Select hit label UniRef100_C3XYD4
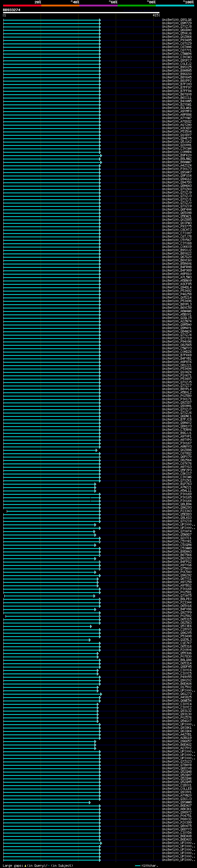This screenshot has height=868, width=197. (177, 833)
